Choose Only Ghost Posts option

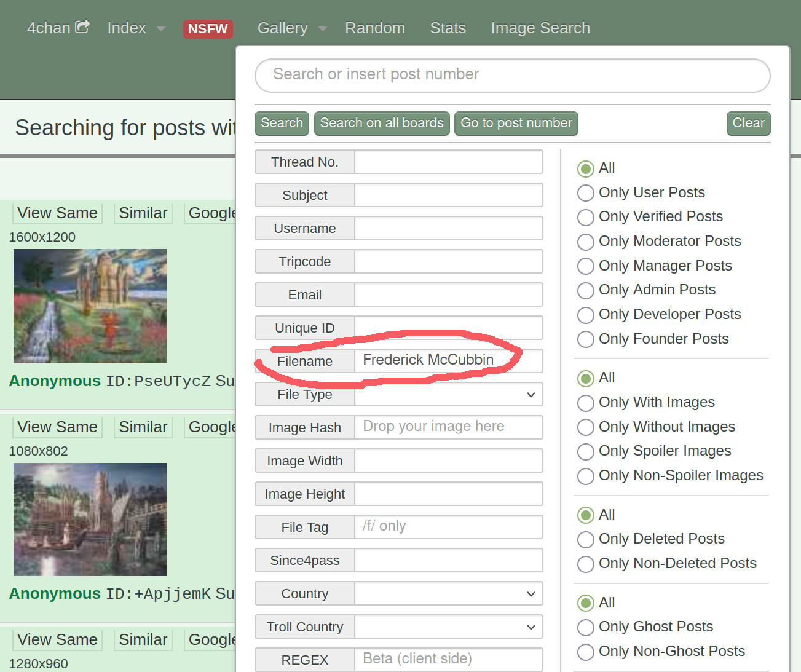point(586,627)
